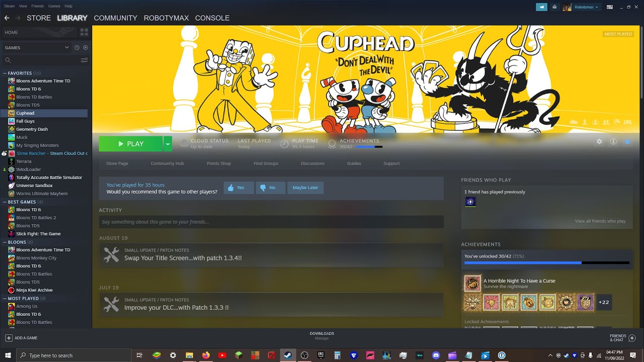The image size is (644, 362).
Task: Open Firefox from the Windows taskbar
Action: point(205,355)
